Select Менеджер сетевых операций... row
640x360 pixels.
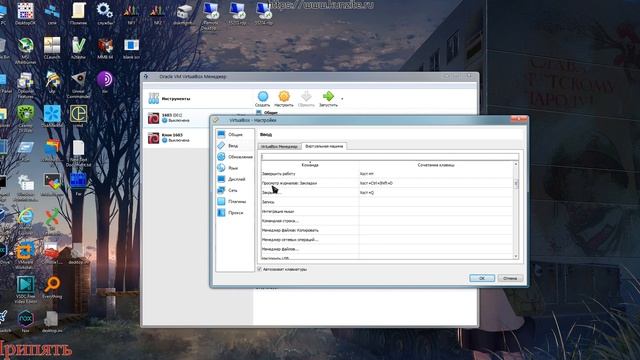pos(387,240)
